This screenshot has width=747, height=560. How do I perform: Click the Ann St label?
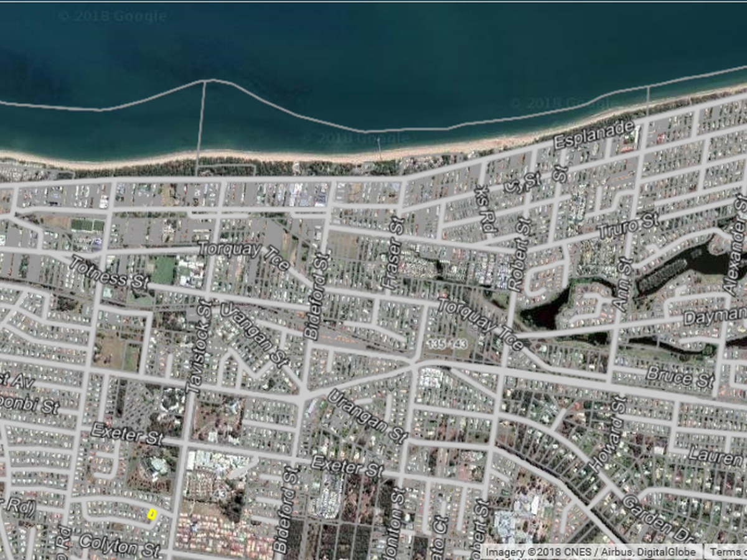point(622,284)
